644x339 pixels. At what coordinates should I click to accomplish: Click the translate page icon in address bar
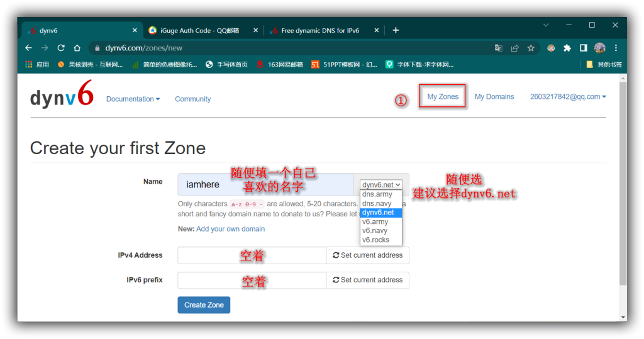point(498,48)
